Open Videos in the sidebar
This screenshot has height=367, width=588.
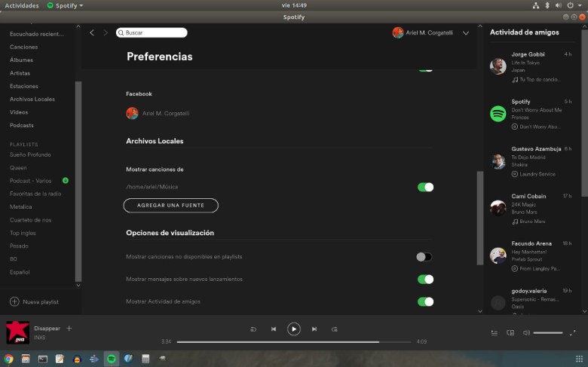point(19,112)
